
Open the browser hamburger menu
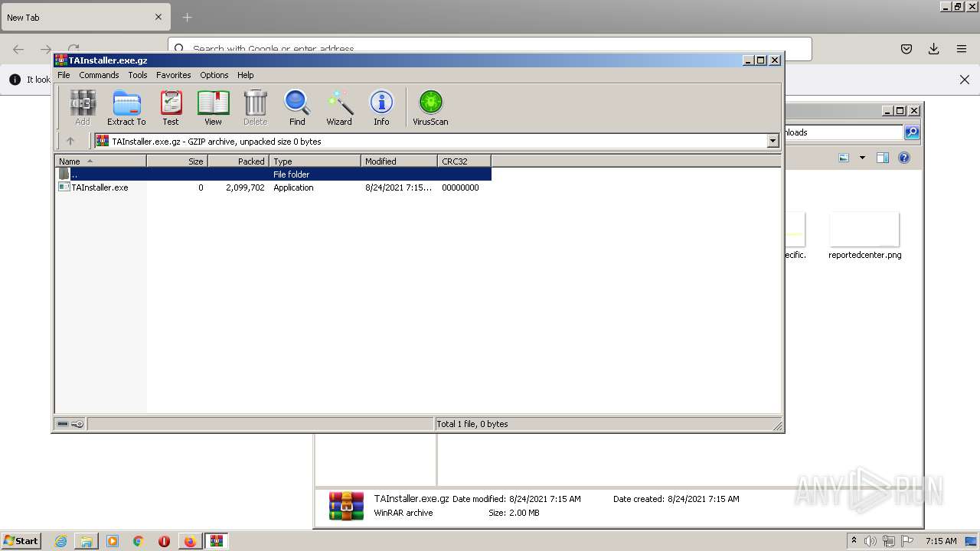point(962,48)
